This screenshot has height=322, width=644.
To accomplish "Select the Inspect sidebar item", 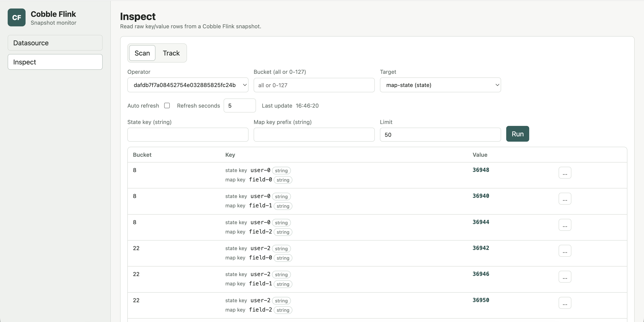I will point(55,62).
